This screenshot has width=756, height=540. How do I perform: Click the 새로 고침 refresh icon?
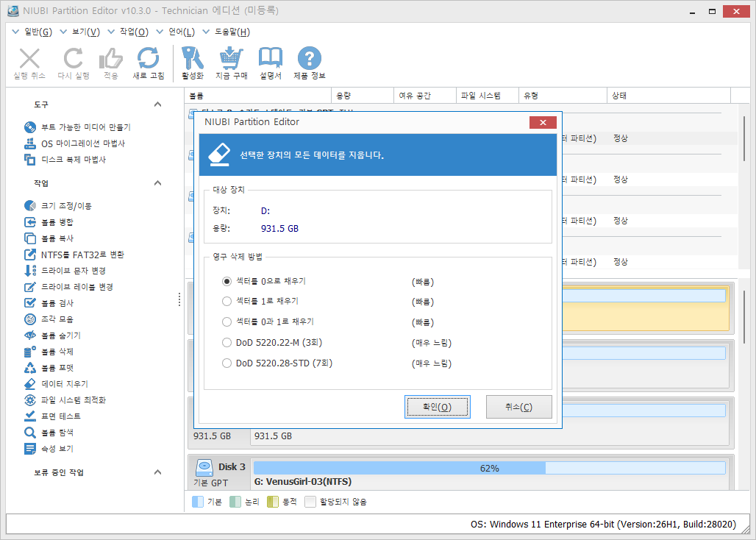click(x=149, y=59)
